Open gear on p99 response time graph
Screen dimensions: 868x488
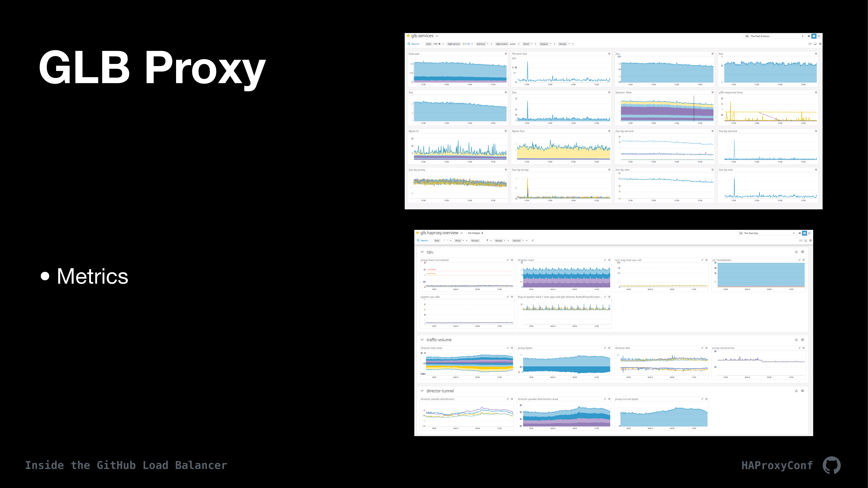pos(816,92)
